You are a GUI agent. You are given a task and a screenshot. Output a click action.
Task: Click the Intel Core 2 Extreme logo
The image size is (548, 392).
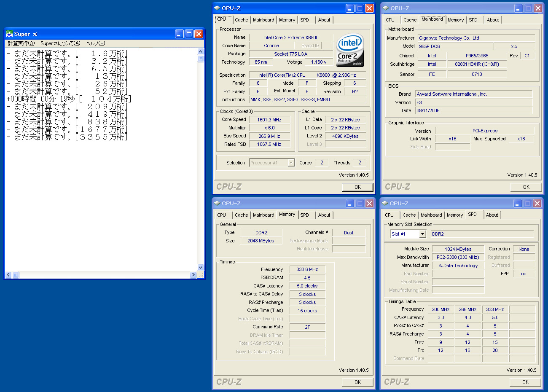(x=350, y=51)
